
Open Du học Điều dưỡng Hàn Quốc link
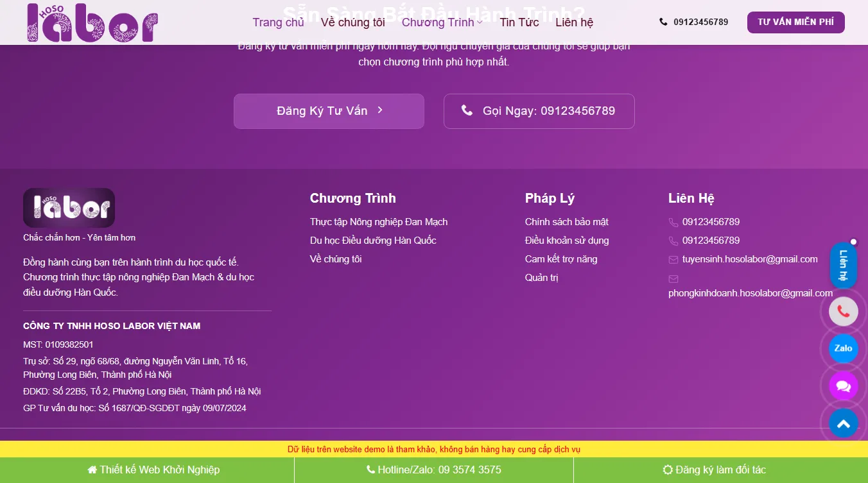click(x=373, y=241)
